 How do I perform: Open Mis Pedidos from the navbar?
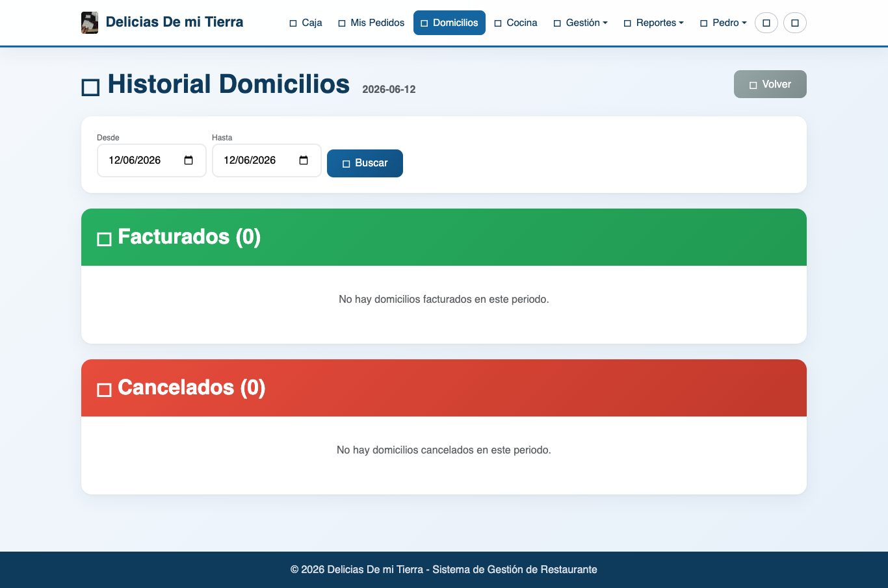[x=371, y=23]
